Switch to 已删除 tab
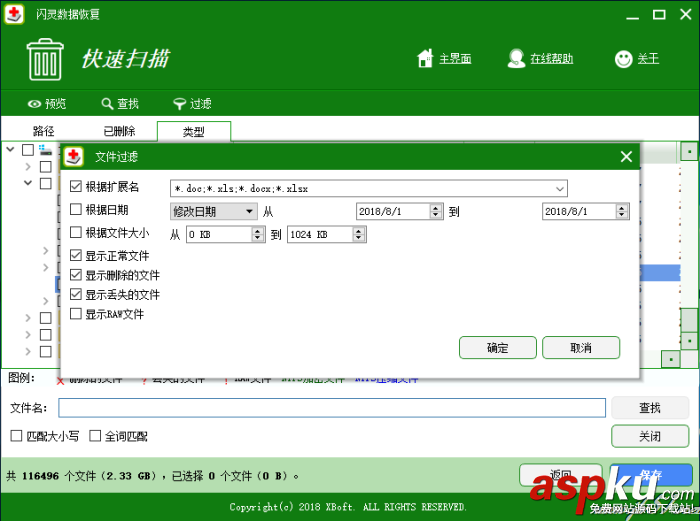This screenshot has width=700, height=521. (119, 131)
